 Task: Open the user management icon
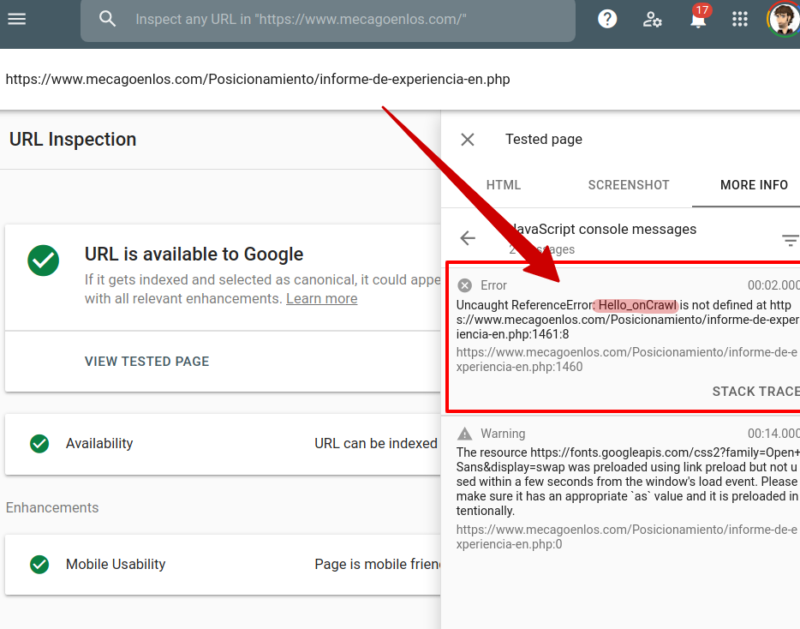pyautogui.click(x=652, y=19)
